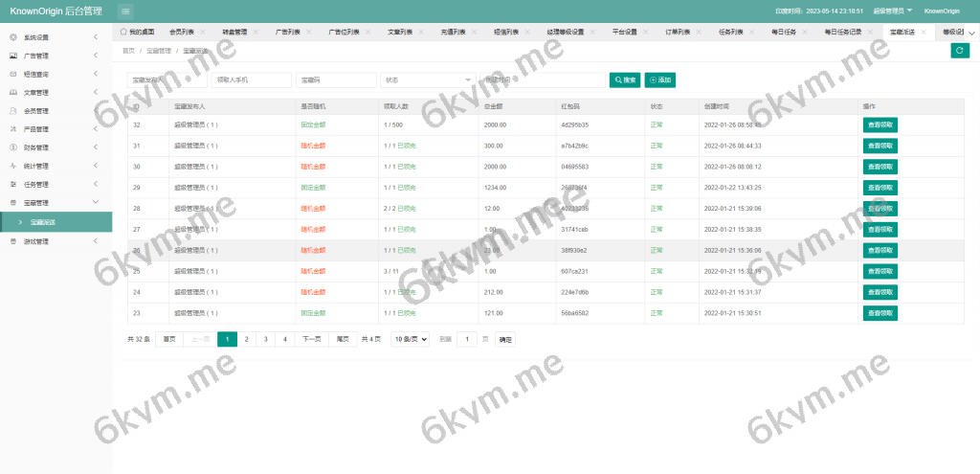Click the green refresh icon button
980x474 pixels.
coord(960,51)
